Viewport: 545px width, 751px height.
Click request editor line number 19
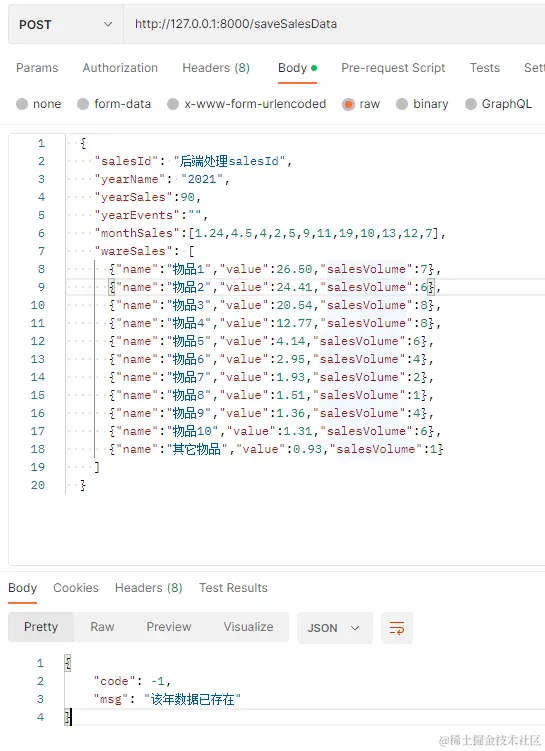click(x=38, y=467)
